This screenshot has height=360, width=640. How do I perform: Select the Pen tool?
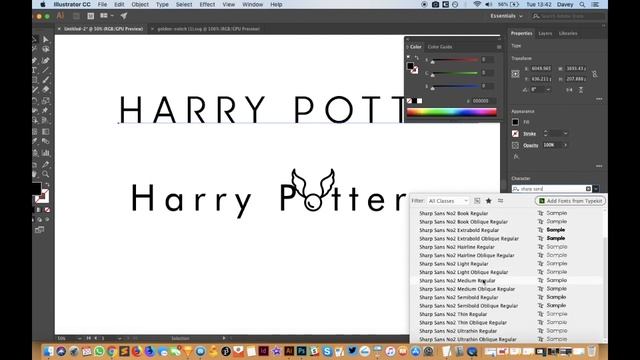click(35, 60)
